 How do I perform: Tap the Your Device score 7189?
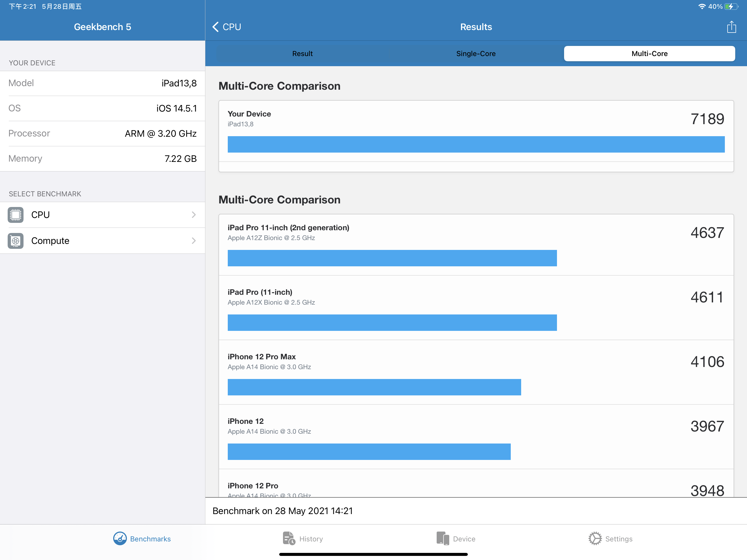click(x=707, y=119)
